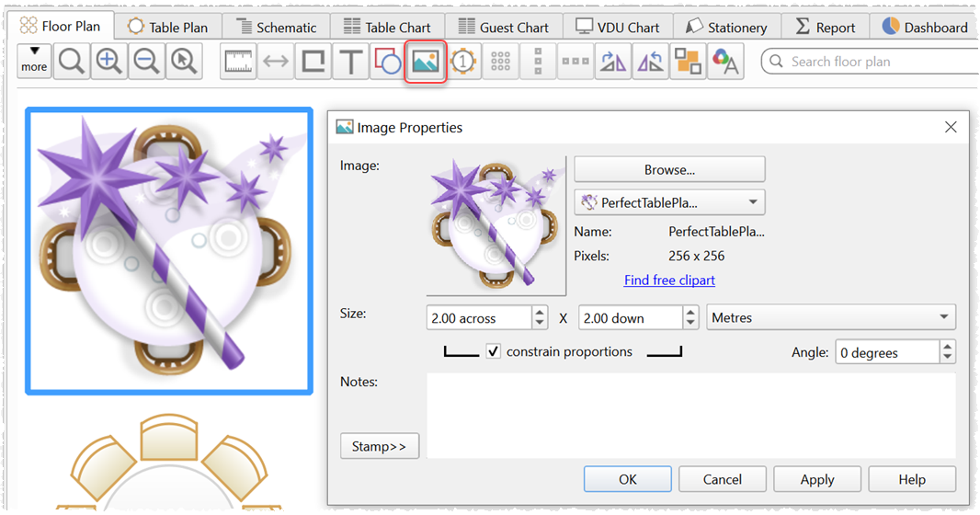Click the Stamp>> button
This screenshot has width=980, height=515.
pos(379,446)
